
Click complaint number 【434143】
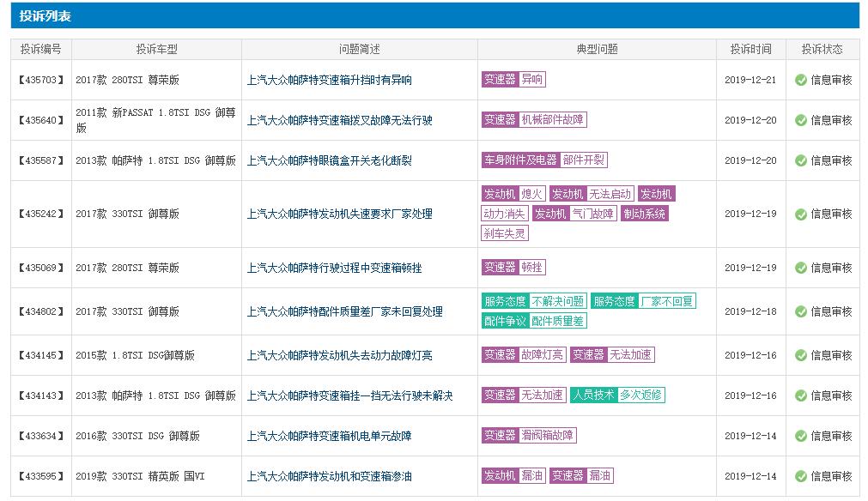coord(41,395)
